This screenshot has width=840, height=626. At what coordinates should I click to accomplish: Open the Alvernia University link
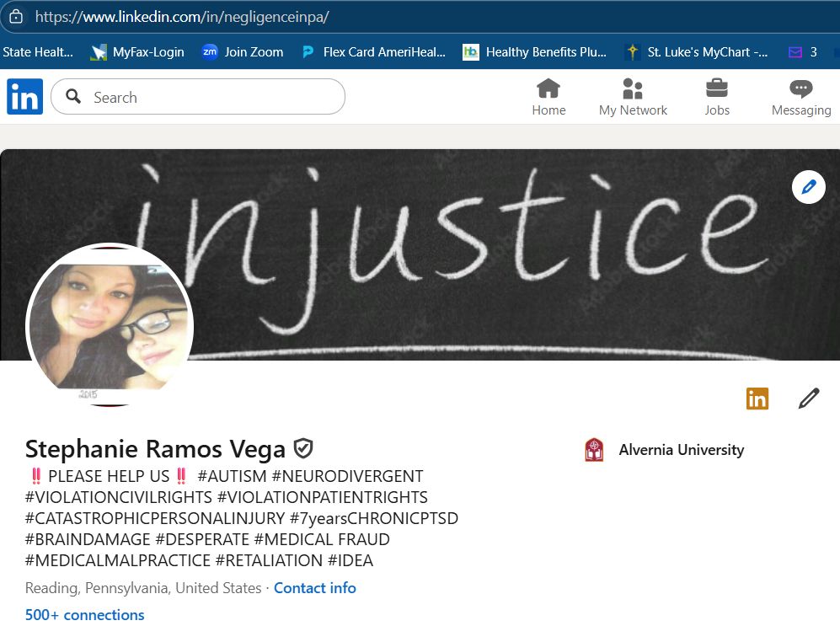[682, 450]
